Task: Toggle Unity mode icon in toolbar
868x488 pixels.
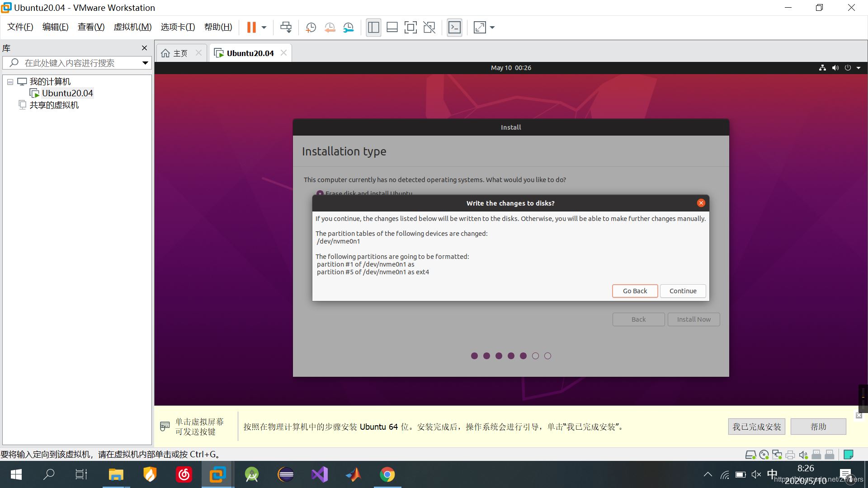Action: coord(429,28)
